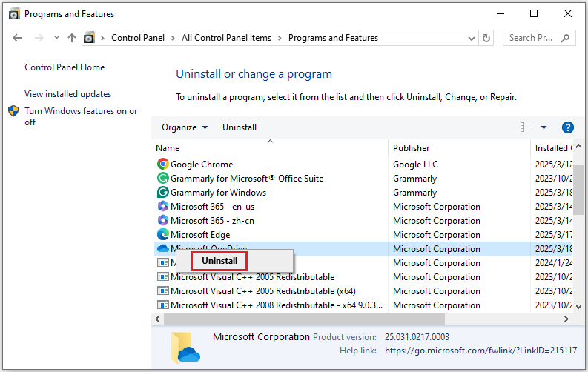Select Microsoft 365 - zh-cn name
Image resolution: width=588 pixels, height=372 pixels.
pos(212,221)
